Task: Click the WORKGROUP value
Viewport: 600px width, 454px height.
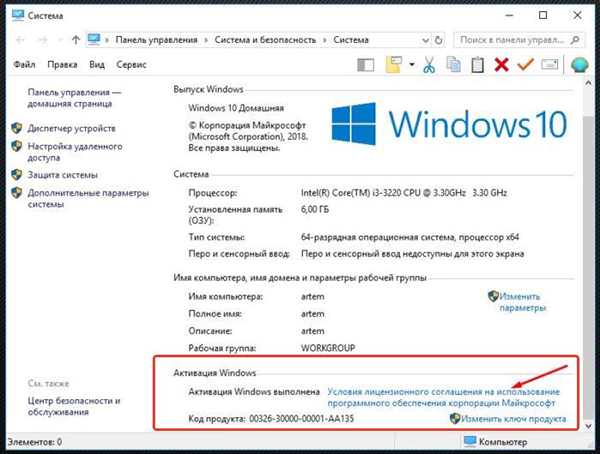Action: [328, 348]
